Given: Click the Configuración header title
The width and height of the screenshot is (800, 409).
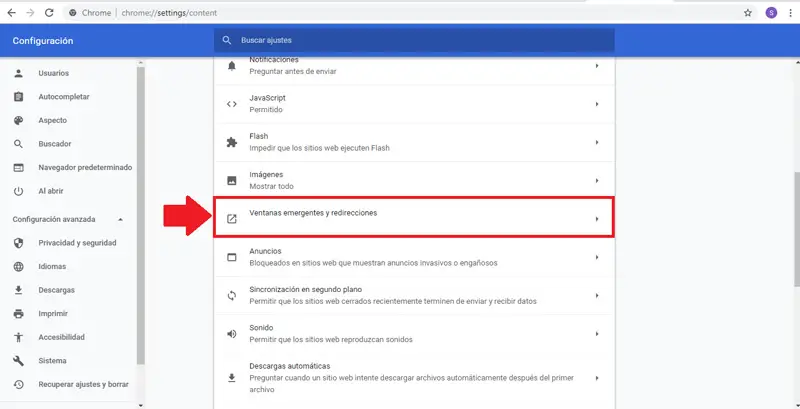Looking at the screenshot, I should tap(43, 41).
